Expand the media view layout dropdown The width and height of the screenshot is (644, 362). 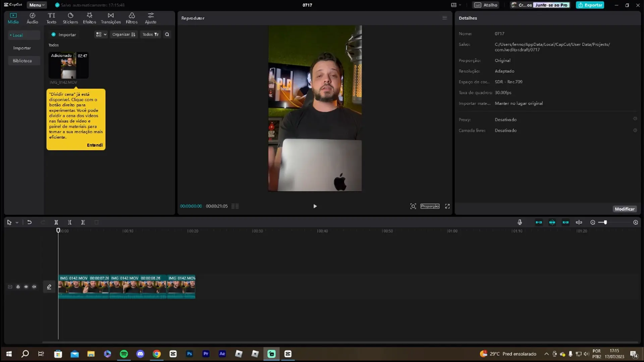tap(101, 35)
